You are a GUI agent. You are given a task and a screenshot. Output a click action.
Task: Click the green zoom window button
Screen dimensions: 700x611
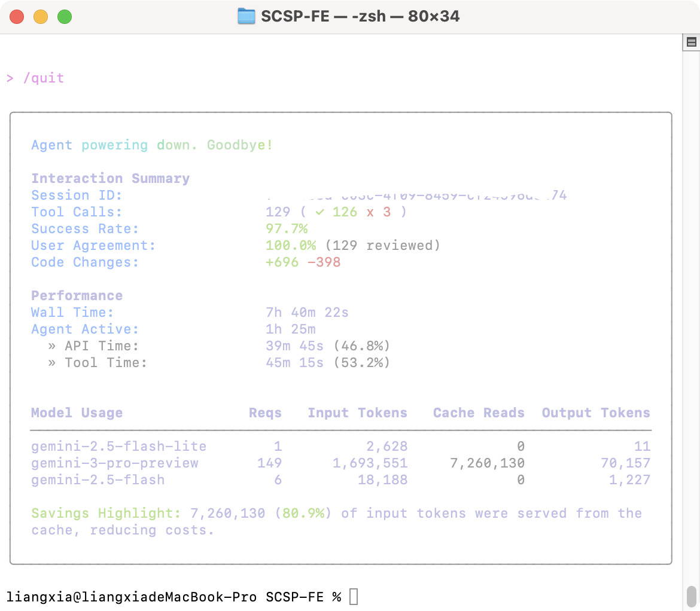coord(65,17)
